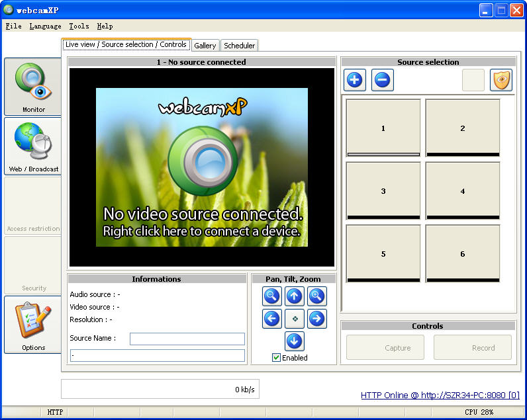The width and height of the screenshot is (527, 420).
Task: Open the HTTP Online server link
Action: click(x=440, y=396)
